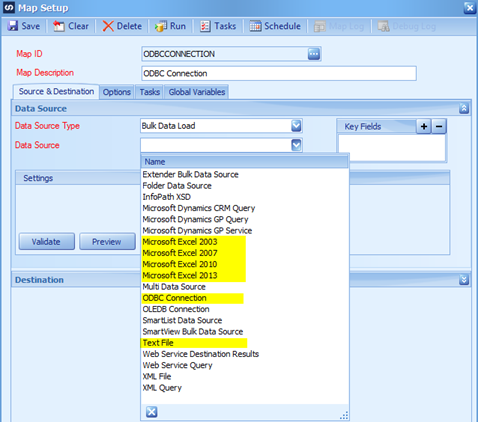The height and width of the screenshot is (422, 478).
Task: Select Microsoft Excel 2007
Action: pyautogui.click(x=245, y=253)
